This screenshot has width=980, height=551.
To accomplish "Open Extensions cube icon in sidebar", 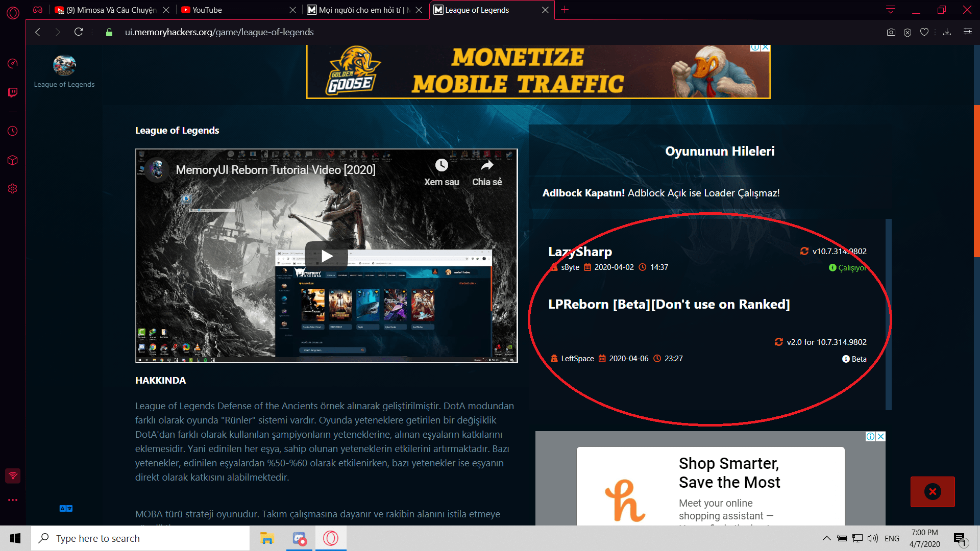I will pos(13,160).
